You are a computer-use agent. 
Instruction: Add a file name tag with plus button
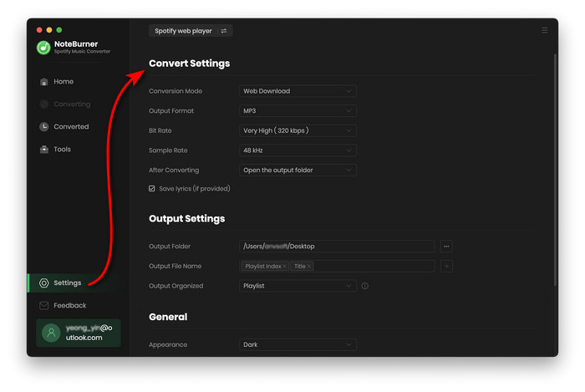click(446, 266)
